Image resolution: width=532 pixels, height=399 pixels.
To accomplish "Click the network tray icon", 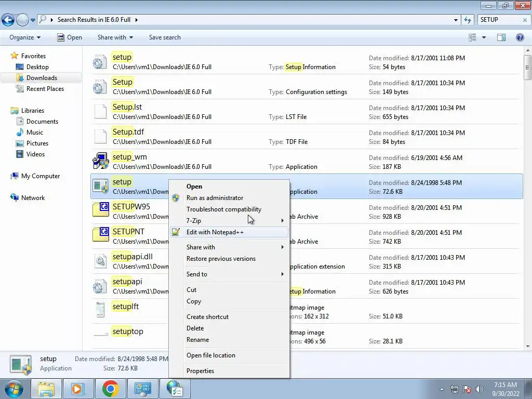I will [x=454, y=389].
